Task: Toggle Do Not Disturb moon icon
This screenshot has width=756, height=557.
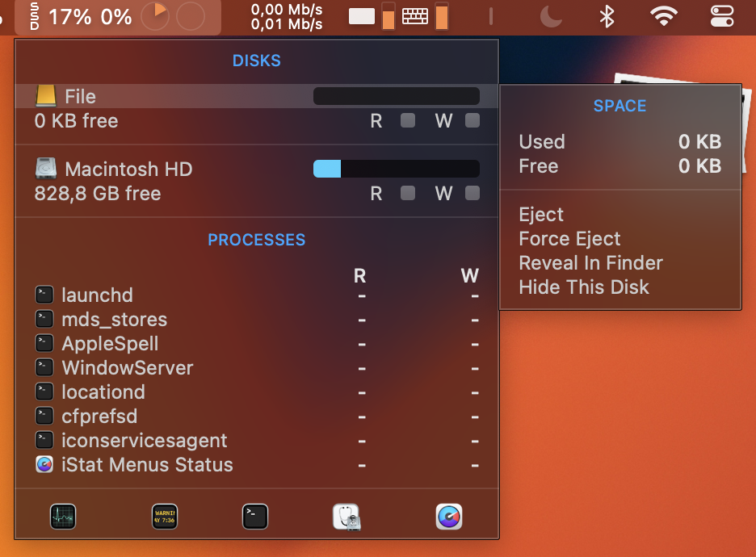Action: (551, 16)
